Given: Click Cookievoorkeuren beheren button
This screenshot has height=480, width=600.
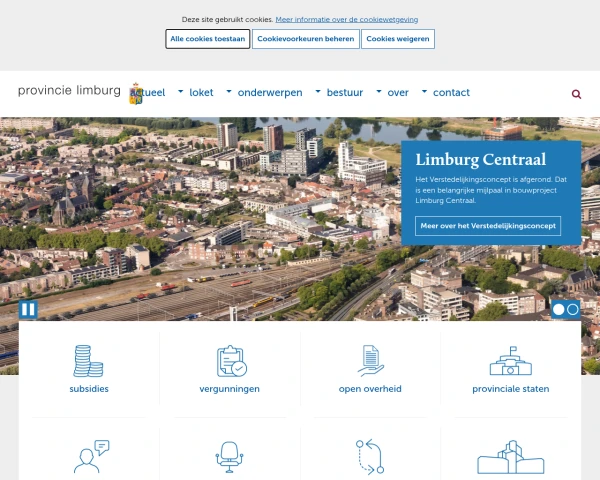Looking at the screenshot, I should (x=306, y=39).
